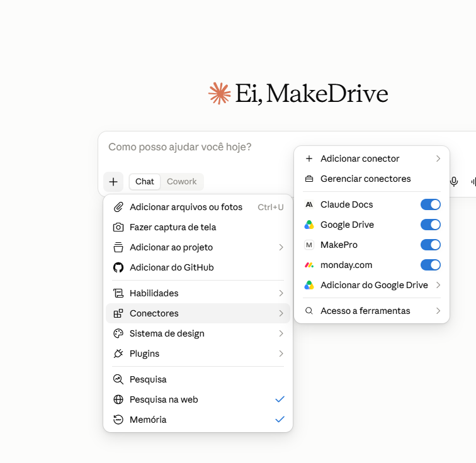Click the project box icon
This screenshot has width=476, height=463.
pos(118,247)
